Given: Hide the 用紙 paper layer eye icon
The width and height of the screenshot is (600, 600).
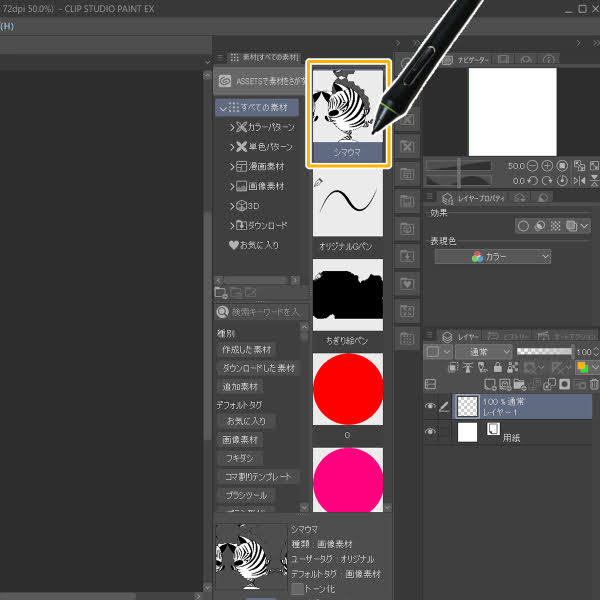Looking at the screenshot, I should (x=430, y=432).
